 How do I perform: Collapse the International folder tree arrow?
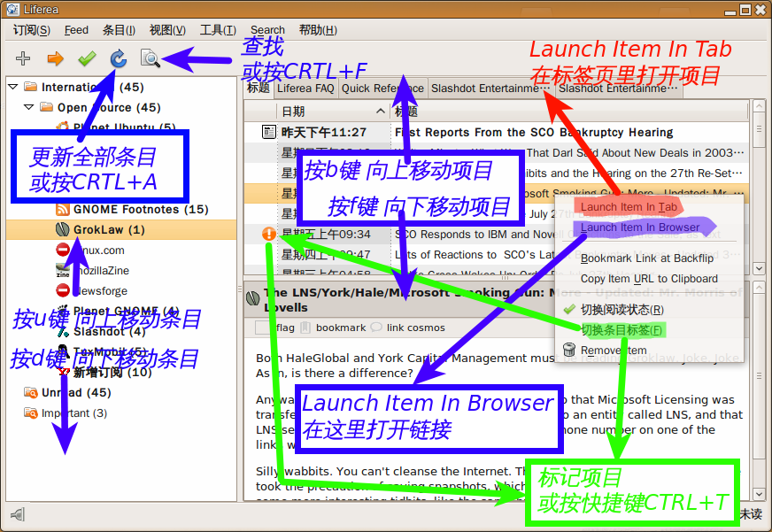pos(13,87)
